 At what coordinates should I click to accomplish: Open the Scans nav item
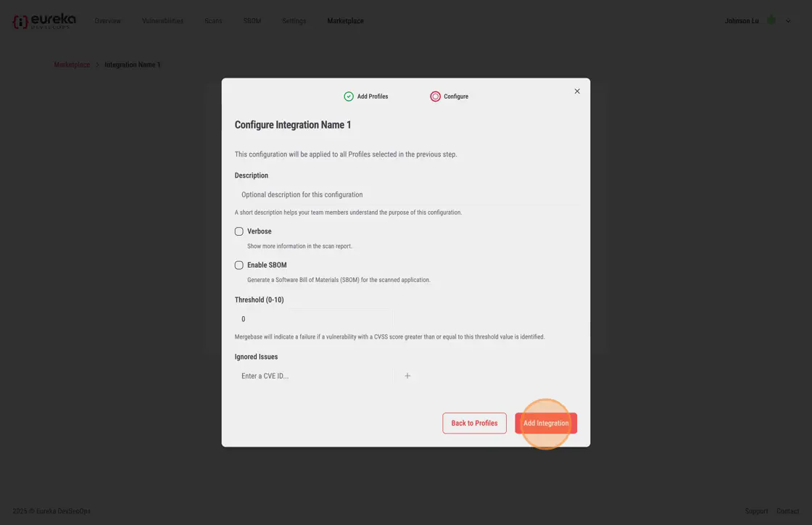[x=213, y=21]
